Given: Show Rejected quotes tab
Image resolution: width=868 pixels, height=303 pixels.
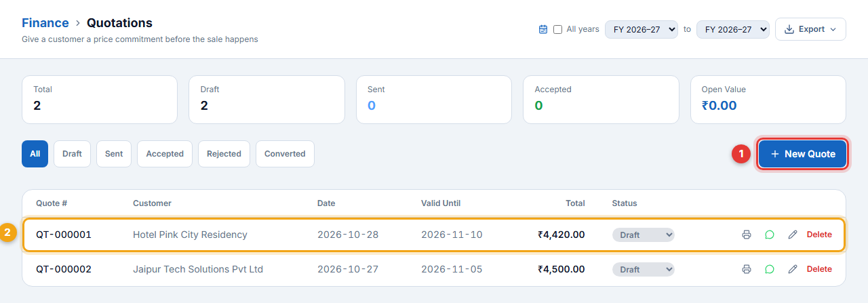Looking at the screenshot, I should click(224, 154).
